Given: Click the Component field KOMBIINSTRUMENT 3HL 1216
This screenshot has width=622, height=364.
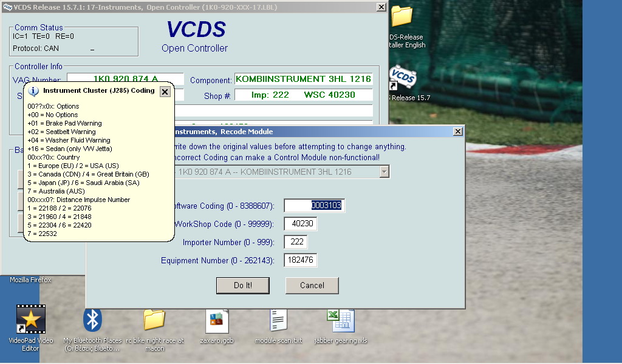Looking at the screenshot, I should click(304, 79).
